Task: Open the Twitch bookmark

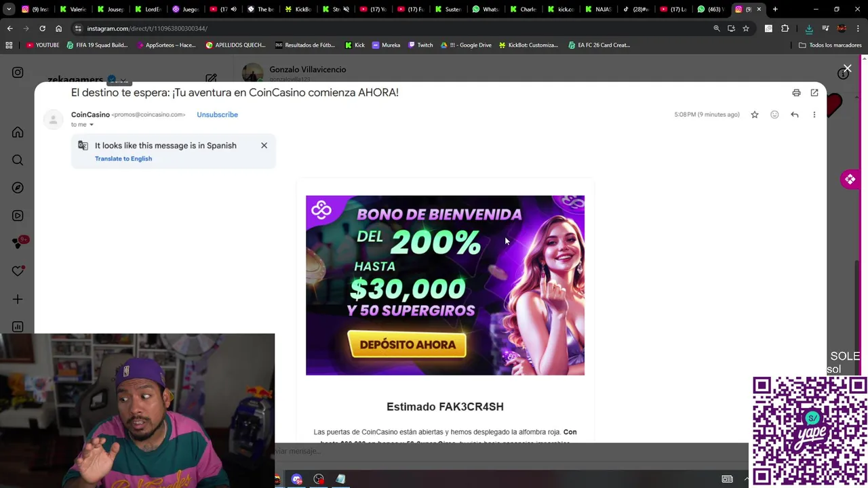Action: pyautogui.click(x=420, y=45)
